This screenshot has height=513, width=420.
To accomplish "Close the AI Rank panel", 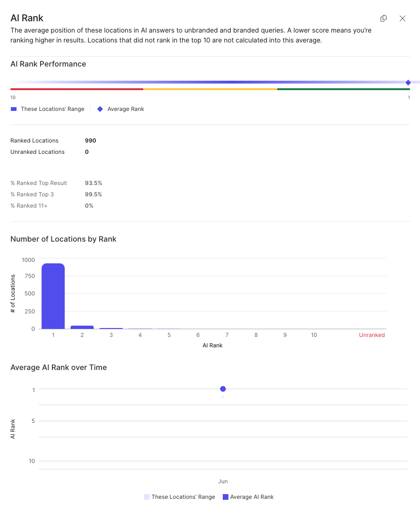I will [x=403, y=18].
